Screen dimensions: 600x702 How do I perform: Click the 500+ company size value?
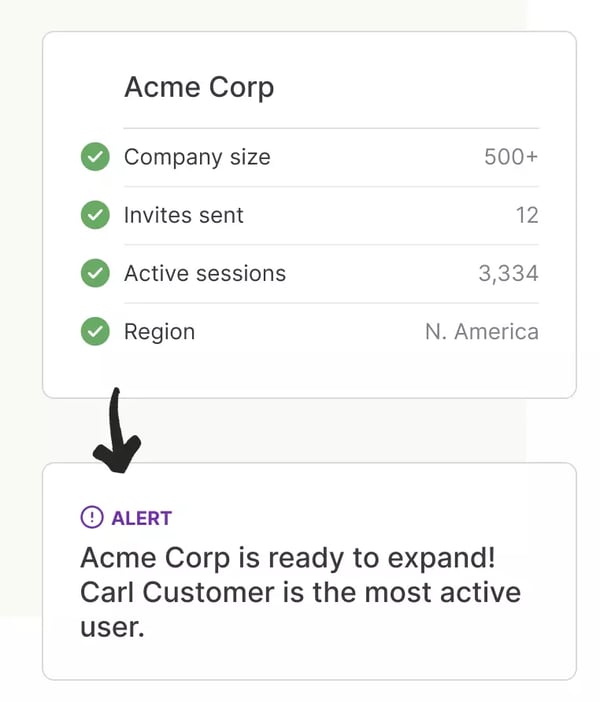coord(511,157)
